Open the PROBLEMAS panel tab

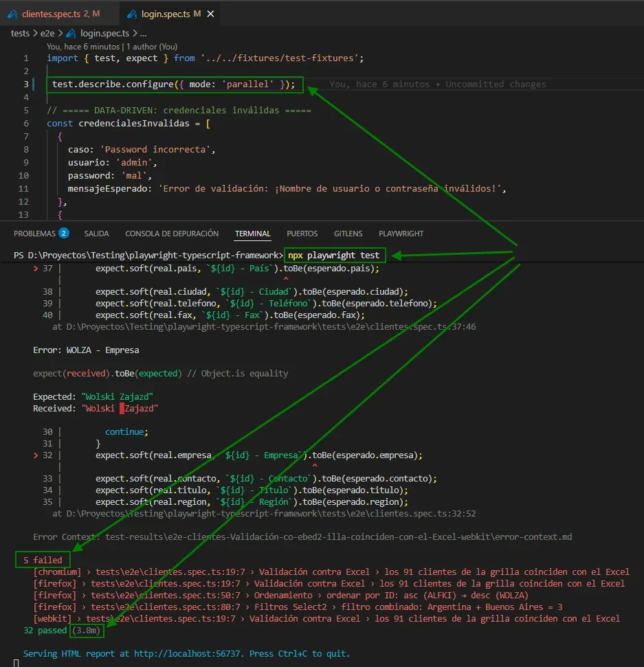click(34, 234)
